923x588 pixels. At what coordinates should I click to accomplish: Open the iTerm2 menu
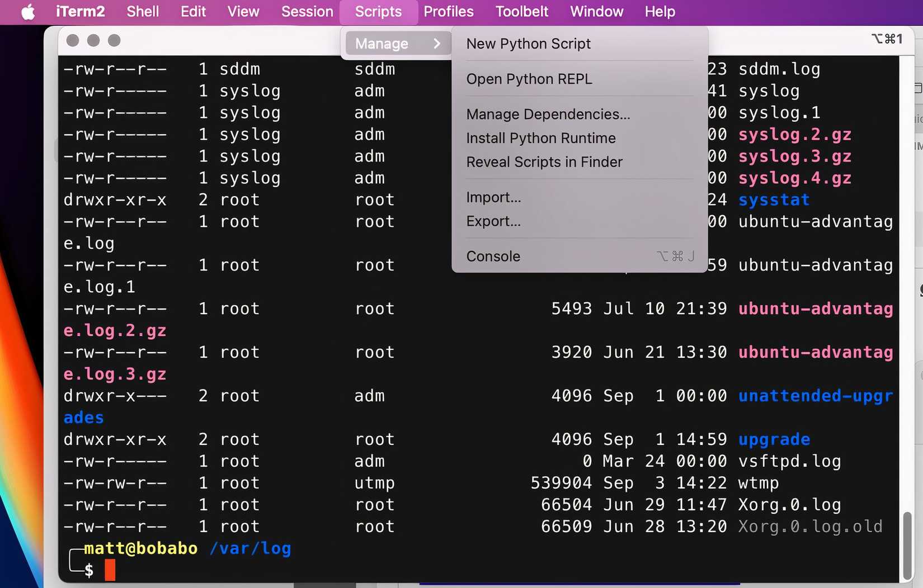80,12
